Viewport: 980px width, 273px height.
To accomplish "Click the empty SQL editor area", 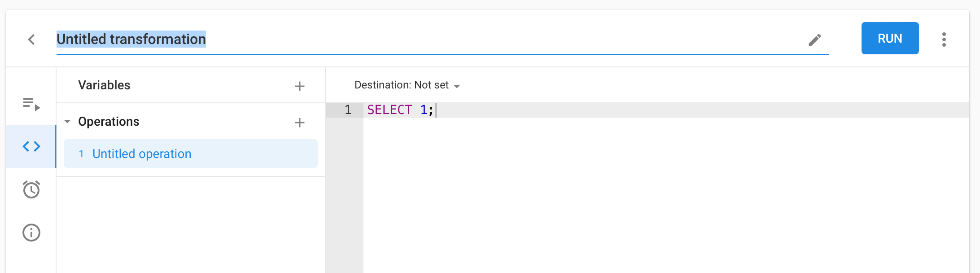I will pos(666,195).
